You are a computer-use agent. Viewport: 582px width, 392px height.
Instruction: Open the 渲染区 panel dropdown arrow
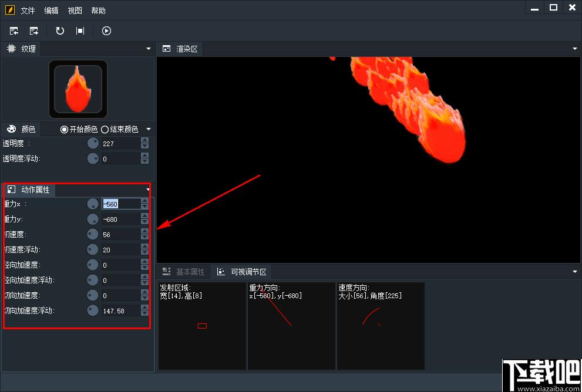click(x=574, y=49)
